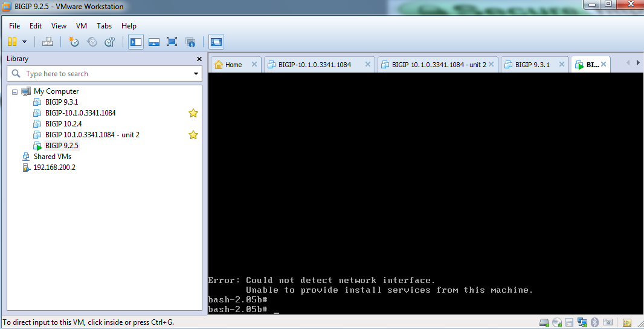Close the active BIGIP 9.2.5 tab

pos(604,64)
